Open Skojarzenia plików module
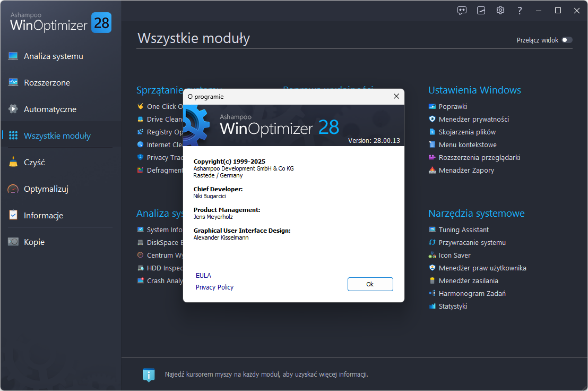This screenshot has height=391, width=588. point(467,132)
